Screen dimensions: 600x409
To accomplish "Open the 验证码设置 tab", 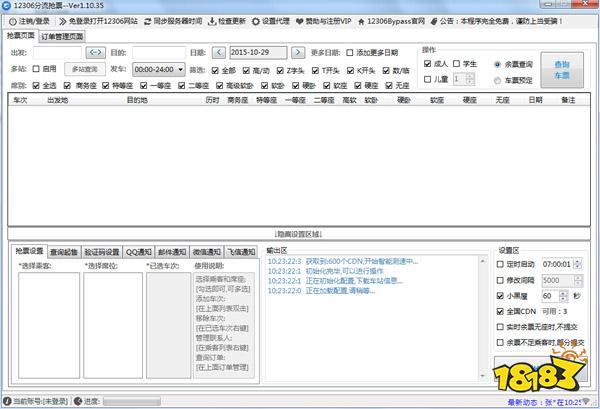I will coord(99,251).
